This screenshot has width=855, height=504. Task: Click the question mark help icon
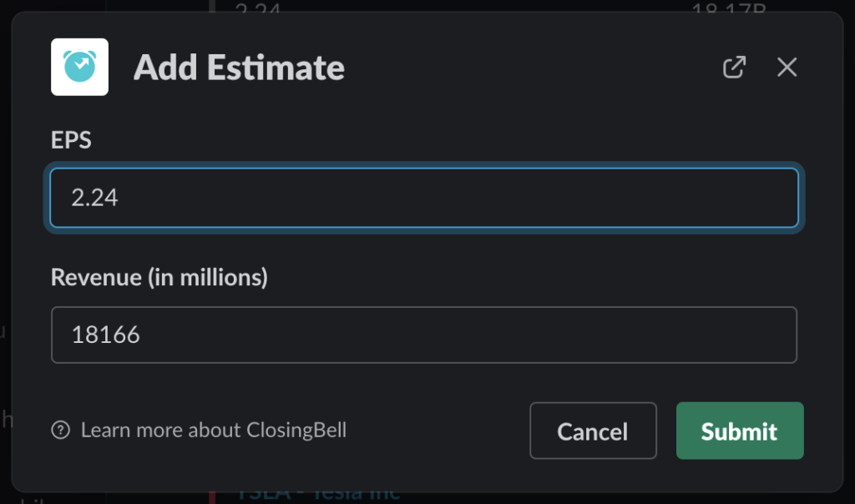60,430
